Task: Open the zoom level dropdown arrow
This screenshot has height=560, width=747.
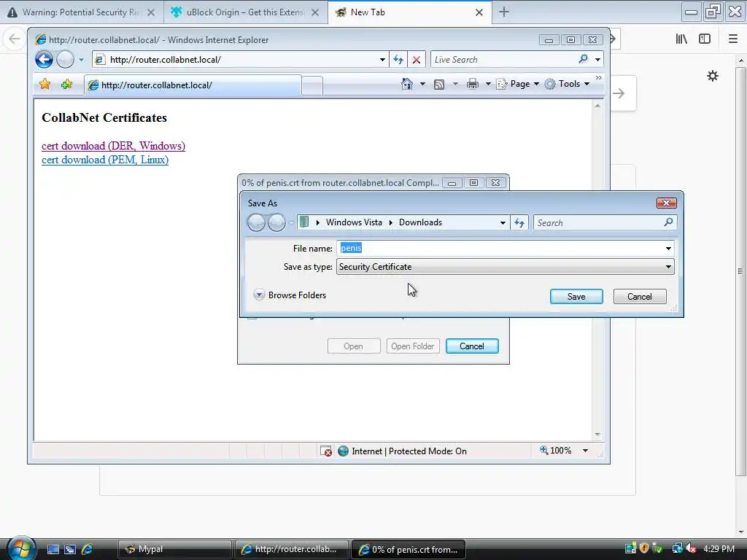Action: tap(585, 451)
